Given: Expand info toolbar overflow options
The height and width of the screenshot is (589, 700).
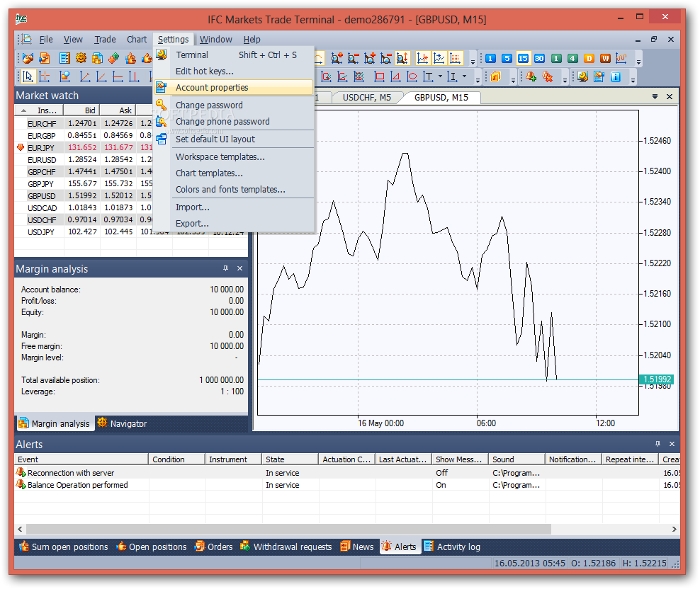Looking at the screenshot, I should (x=633, y=80).
